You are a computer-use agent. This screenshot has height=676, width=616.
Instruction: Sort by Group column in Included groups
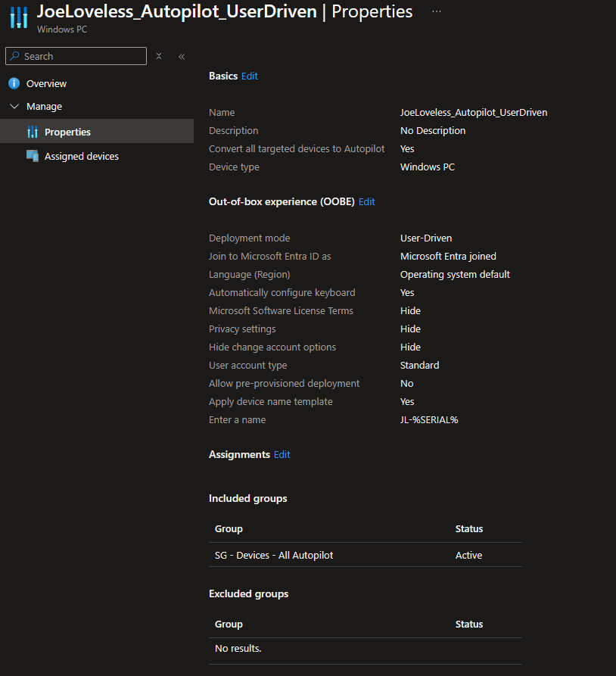pos(229,528)
